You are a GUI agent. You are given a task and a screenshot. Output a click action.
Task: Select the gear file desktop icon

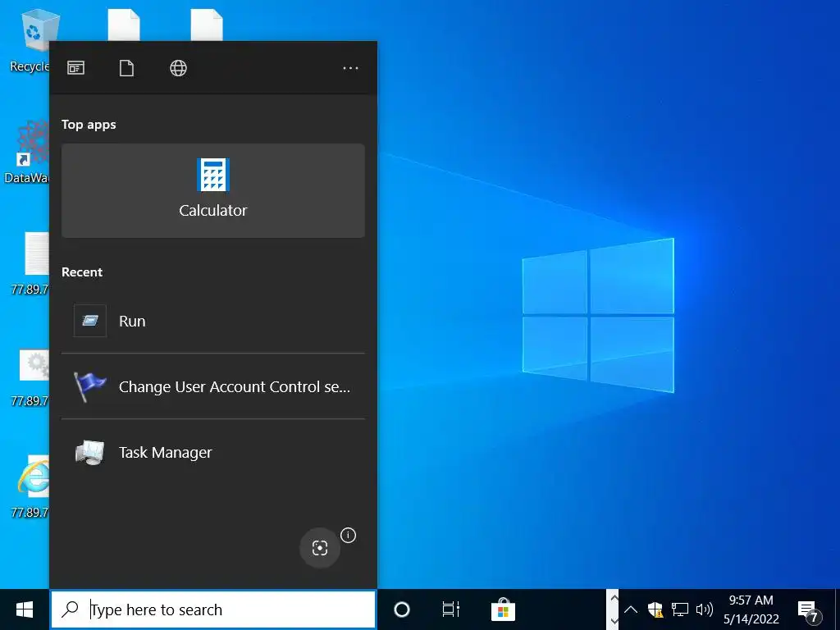point(30,377)
